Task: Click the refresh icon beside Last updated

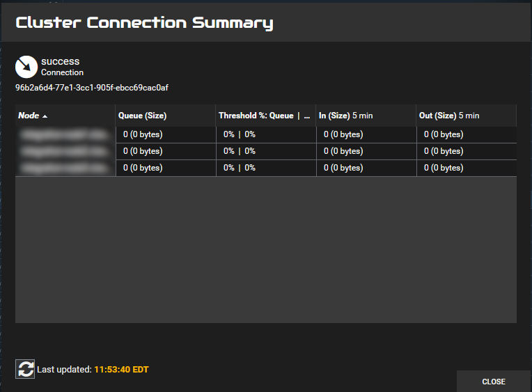Action: [25, 369]
